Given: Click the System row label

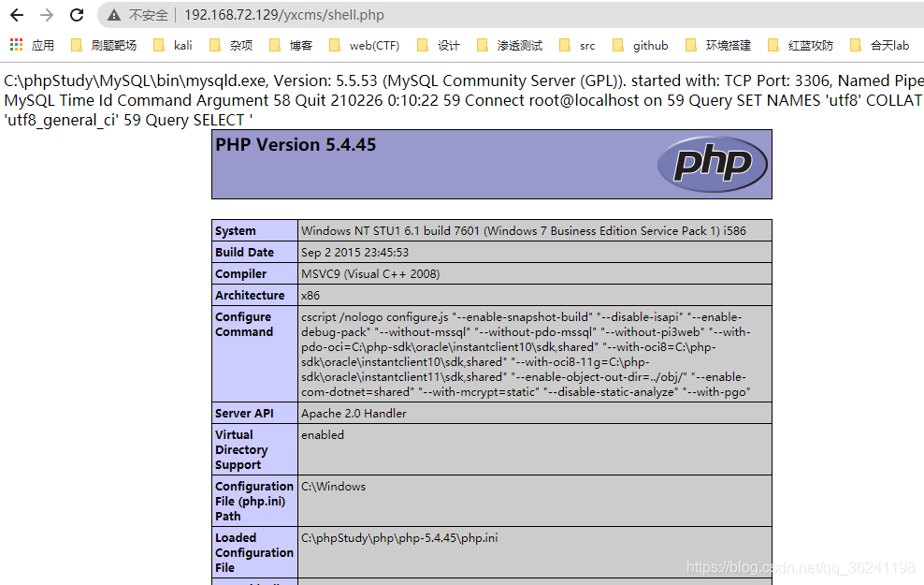Looking at the screenshot, I should [254, 230].
